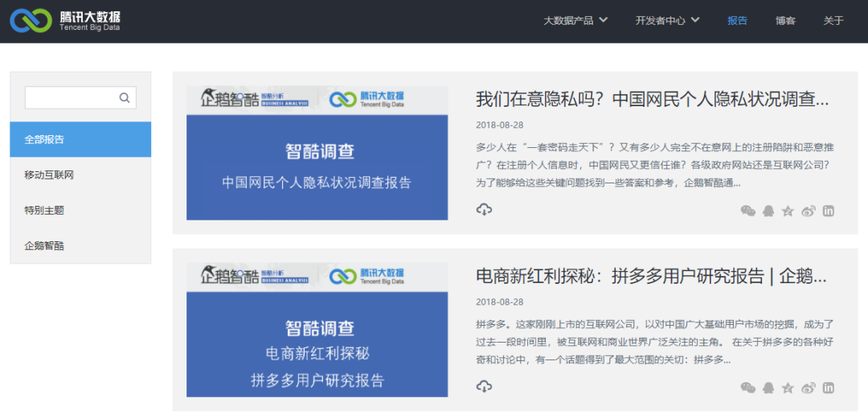868x419 pixels.
Task: Expand the 开发者中心 dropdown menu
Action: [x=668, y=20]
